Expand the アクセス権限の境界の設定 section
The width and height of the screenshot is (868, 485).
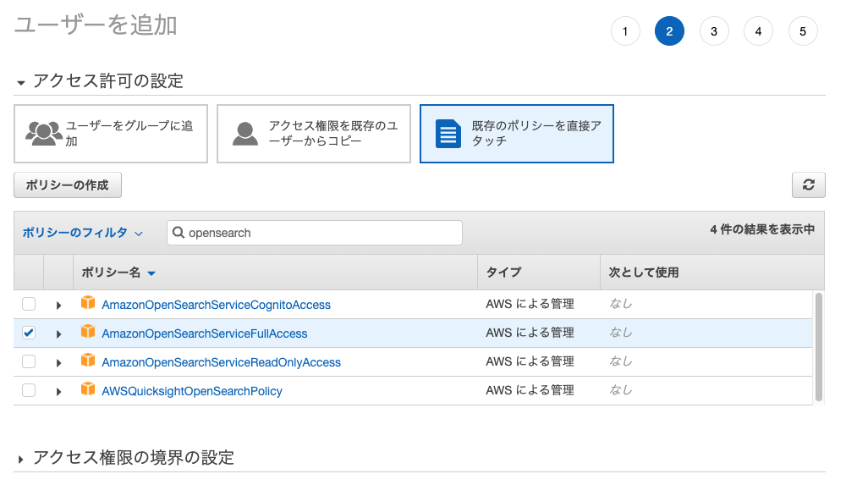click(x=20, y=459)
